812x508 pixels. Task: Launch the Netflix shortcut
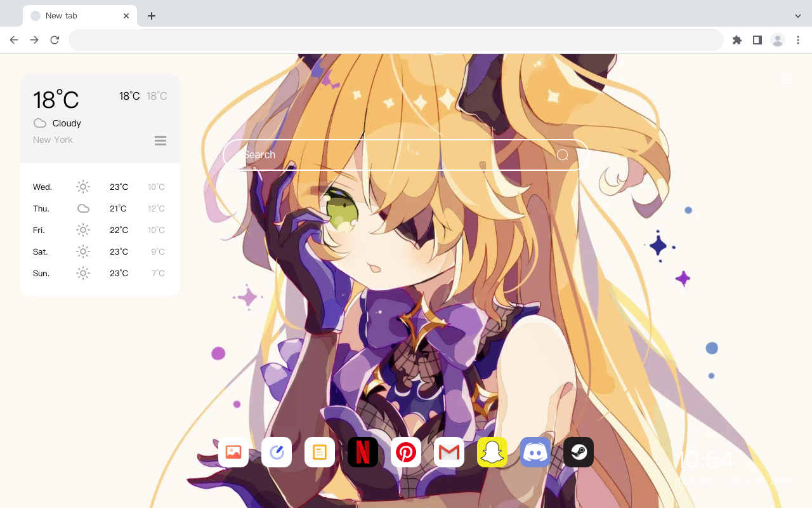click(x=363, y=452)
